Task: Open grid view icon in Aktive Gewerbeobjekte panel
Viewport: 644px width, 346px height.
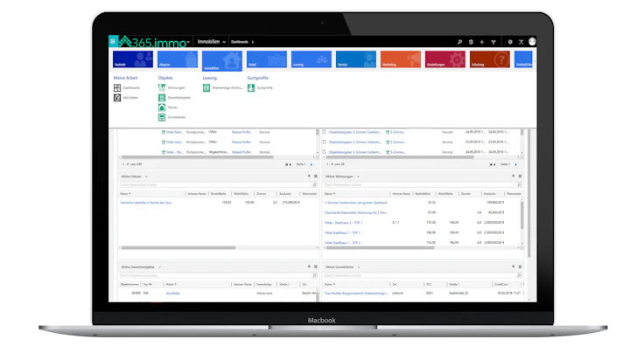Action: point(315,266)
